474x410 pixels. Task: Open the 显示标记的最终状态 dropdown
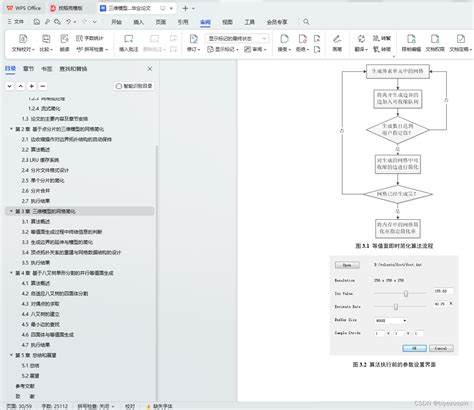point(237,39)
